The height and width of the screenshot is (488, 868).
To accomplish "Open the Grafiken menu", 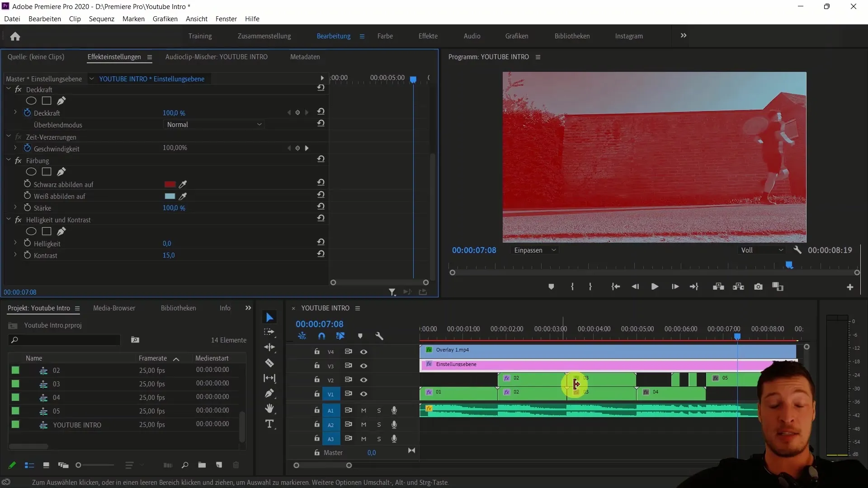I will click(165, 19).
